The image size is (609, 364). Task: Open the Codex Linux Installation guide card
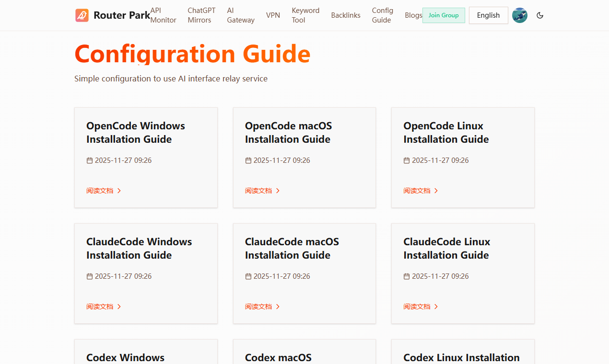(463, 352)
